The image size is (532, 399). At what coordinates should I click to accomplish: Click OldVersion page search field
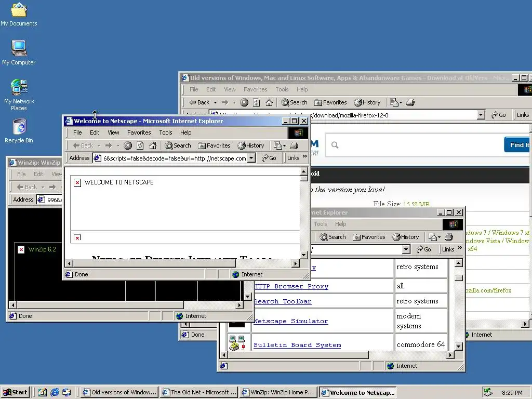tap(414, 145)
